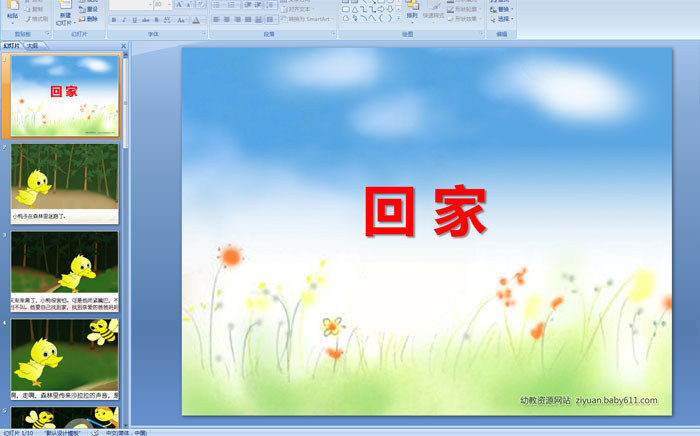Click the 默认设计模板 theme label

pyautogui.click(x=62, y=433)
